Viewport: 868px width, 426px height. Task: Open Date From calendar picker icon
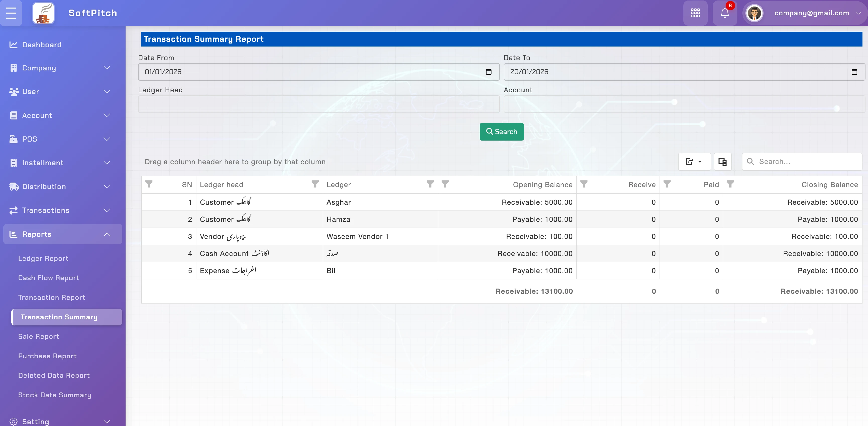(489, 72)
